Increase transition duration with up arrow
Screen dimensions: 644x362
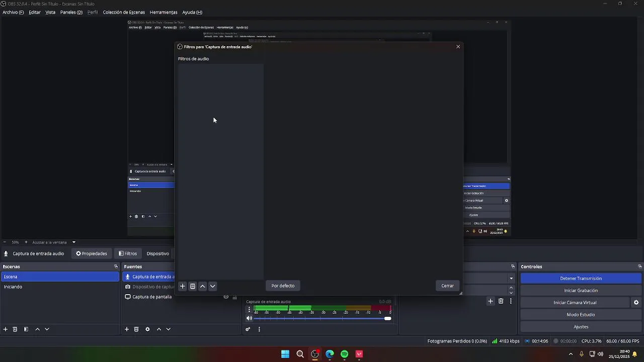click(511, 288)
